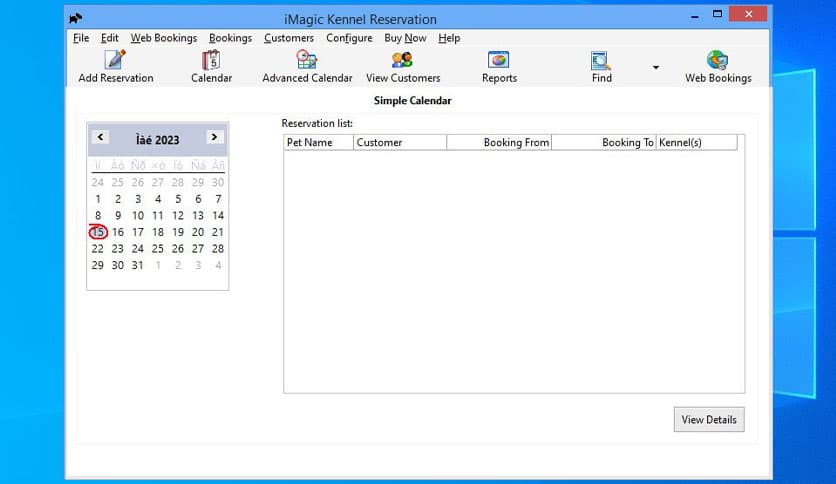Open the Configure menu

349,38
